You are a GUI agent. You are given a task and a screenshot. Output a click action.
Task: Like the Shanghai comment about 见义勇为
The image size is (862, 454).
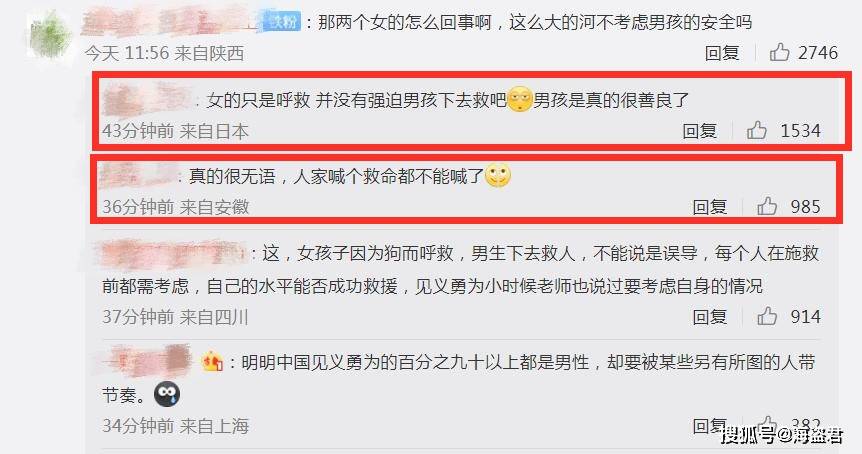point(767,422)
